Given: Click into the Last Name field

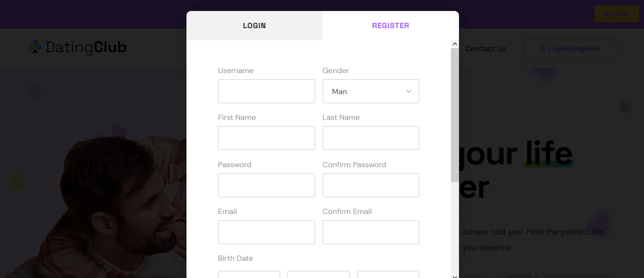Looking at the screenshot, I should [371, 138].
